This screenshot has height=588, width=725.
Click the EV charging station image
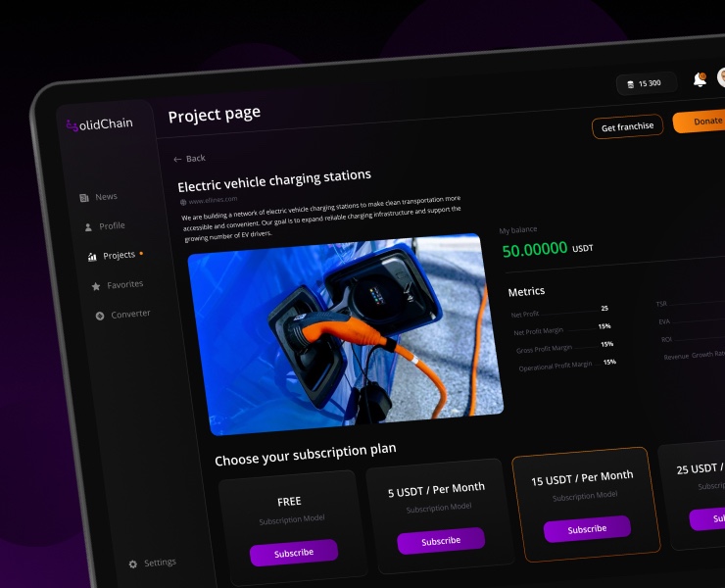tap(345, 335)
